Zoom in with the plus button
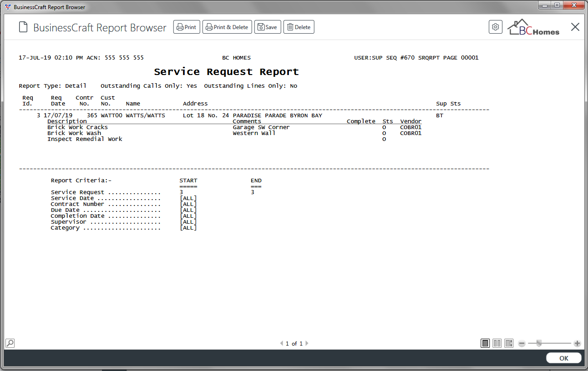 click(x=577, y=344)
